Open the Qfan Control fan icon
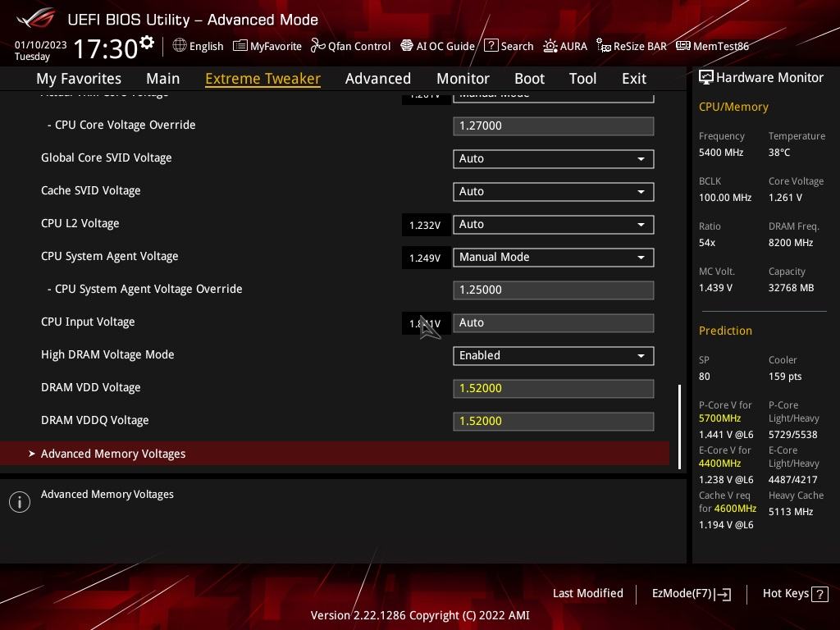This screenshot has height=630, width=840. [317, 46]
